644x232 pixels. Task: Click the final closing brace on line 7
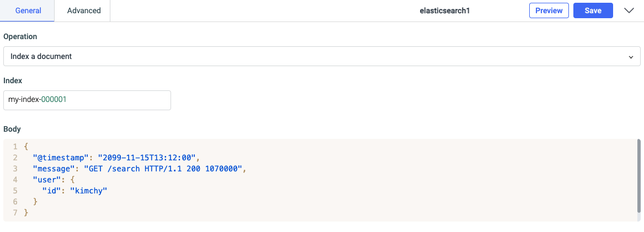click(26, 213)
